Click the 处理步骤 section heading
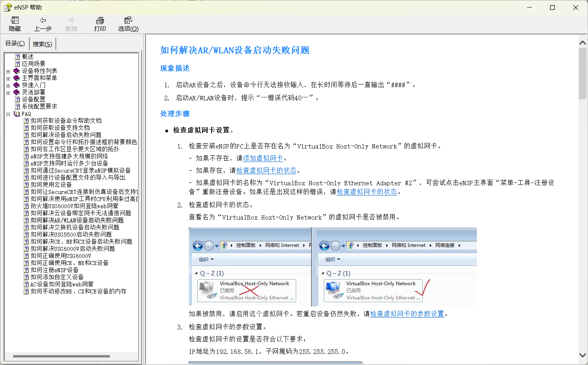 coord(175,114)
